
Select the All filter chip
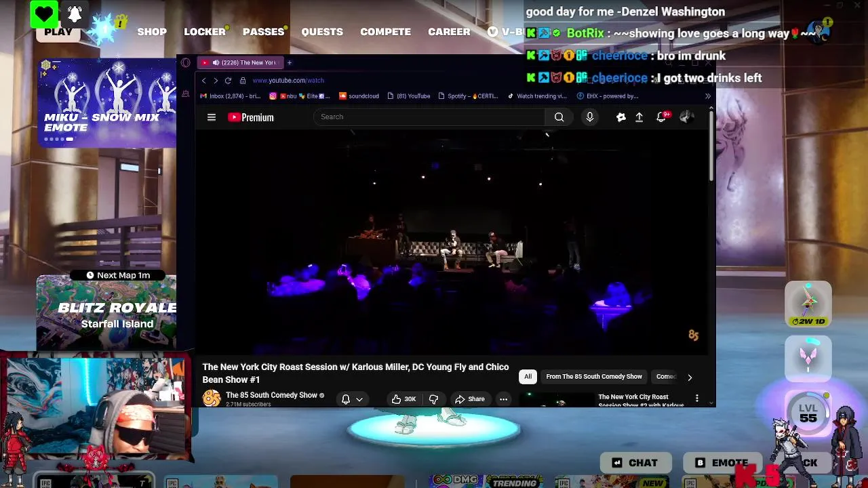click(528, 377)
